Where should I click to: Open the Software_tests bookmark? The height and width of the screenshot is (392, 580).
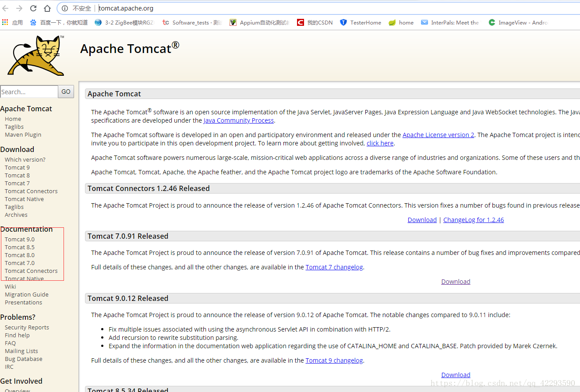tap(192, 22)
